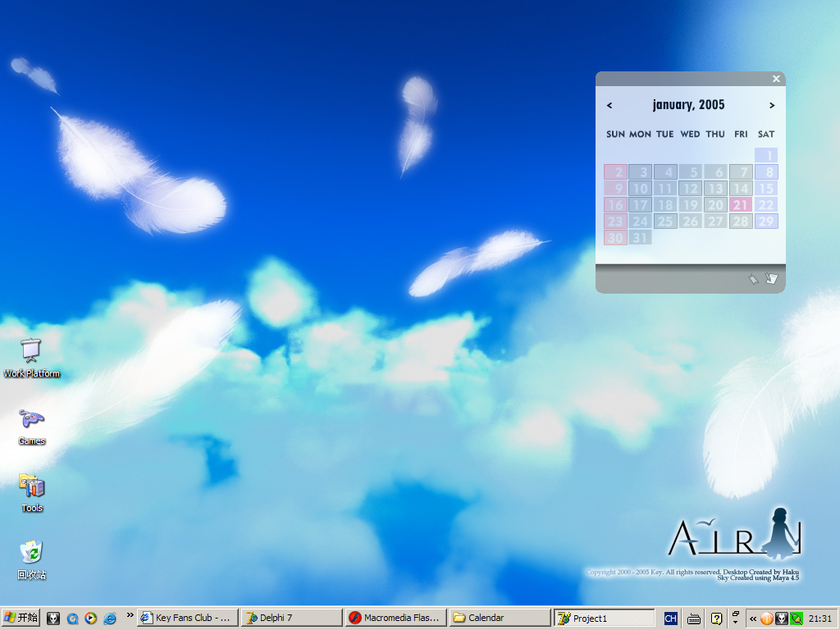Switch to Delphi 7 taskbar button
Image resolution: width=840 pixels, height=630 pixels.
coord(291,619)
